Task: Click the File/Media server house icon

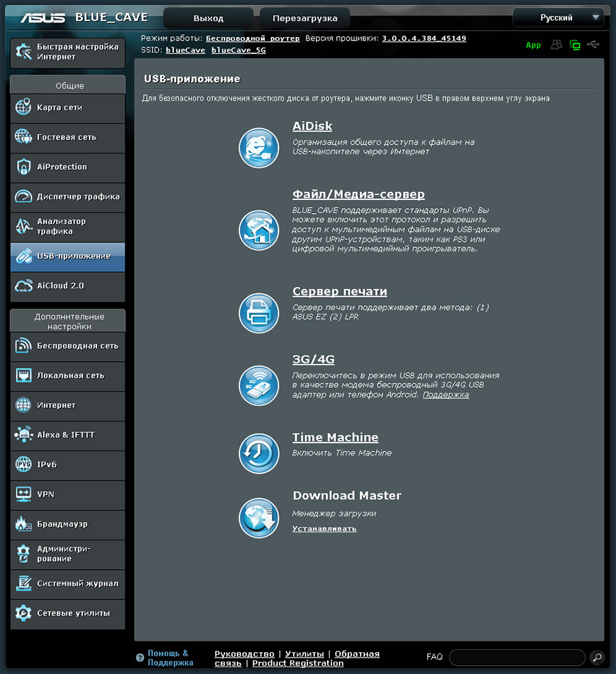Action: tap(259, 230)
